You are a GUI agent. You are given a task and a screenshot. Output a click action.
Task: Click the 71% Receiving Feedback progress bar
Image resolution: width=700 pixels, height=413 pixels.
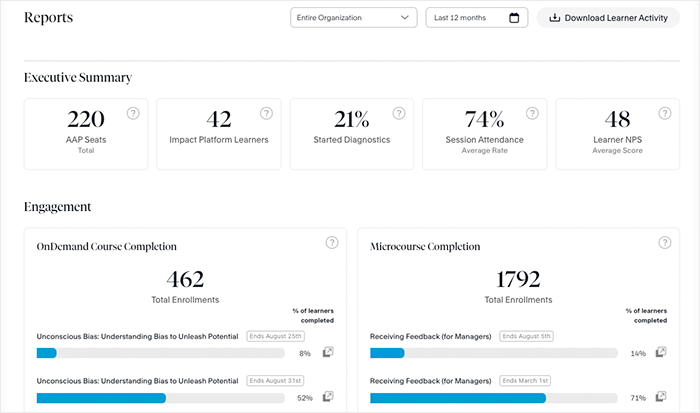(494, 398)
